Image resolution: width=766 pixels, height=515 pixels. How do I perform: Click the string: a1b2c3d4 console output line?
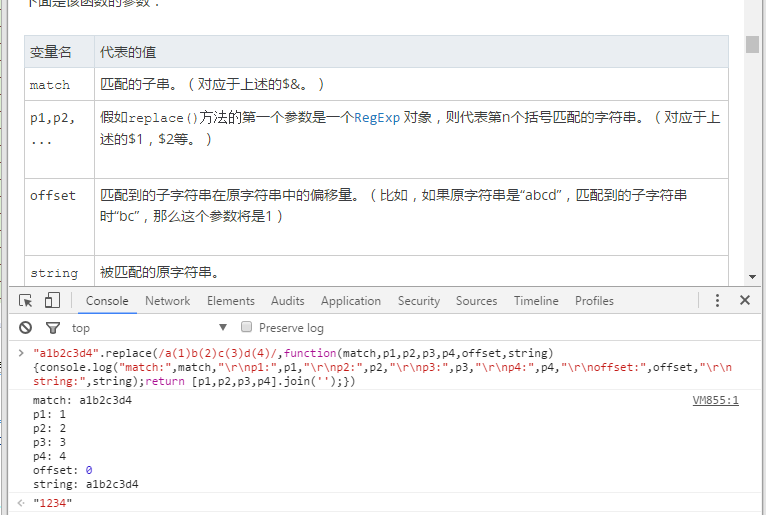pos(85,484)
